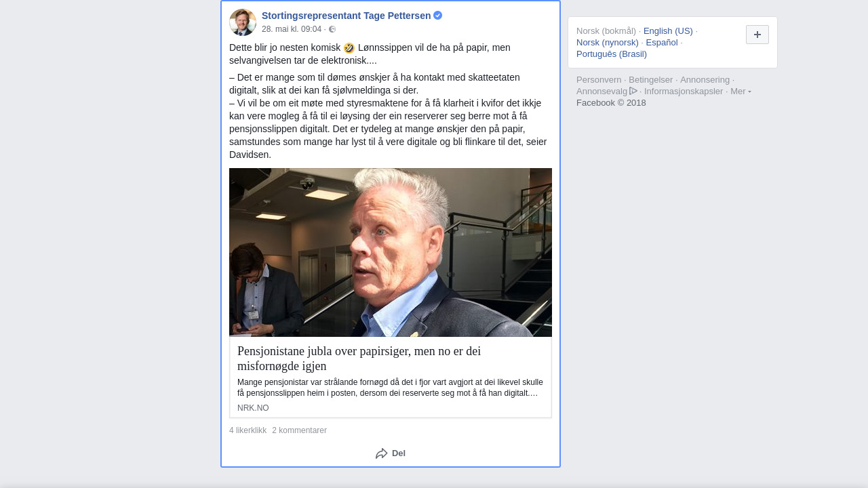Open the post timestamp 28. mai kl. 09:04
868x488 pixels.
tap(292, 29)
